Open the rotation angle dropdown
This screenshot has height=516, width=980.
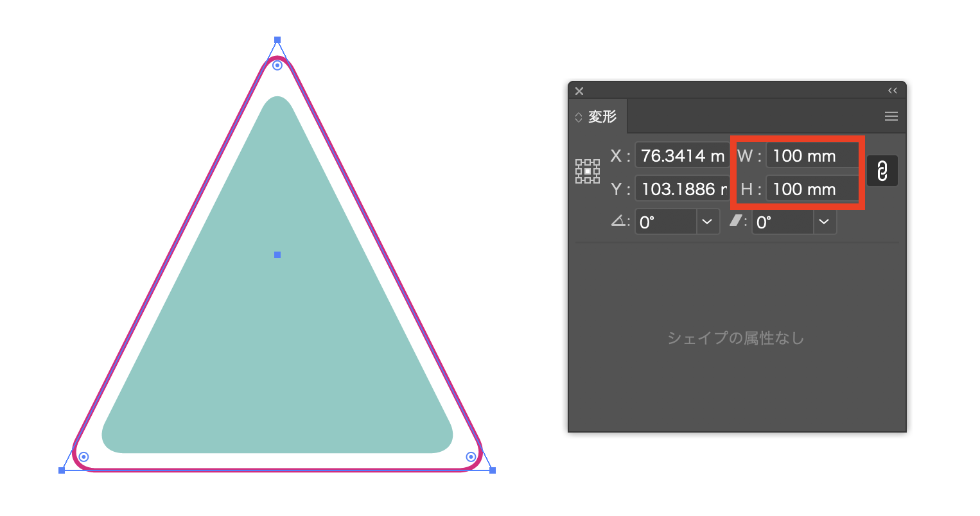pyautogui.click(x=707, y=222)
